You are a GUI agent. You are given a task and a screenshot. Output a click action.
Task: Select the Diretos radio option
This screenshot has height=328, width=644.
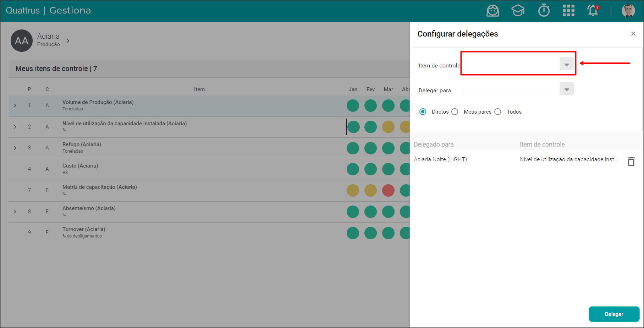[423, 112]
